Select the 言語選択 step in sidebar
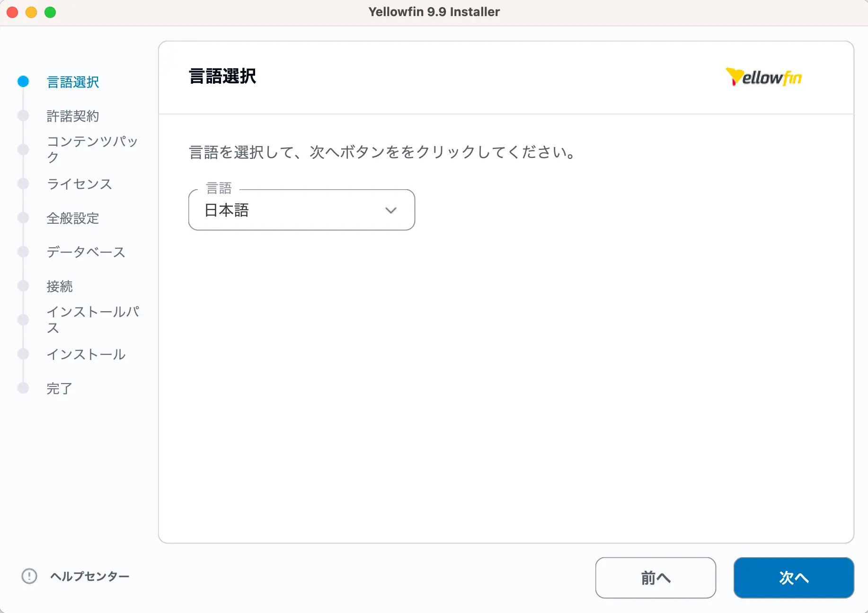Screen dimensions: 868x613 (x=73, y=82)
